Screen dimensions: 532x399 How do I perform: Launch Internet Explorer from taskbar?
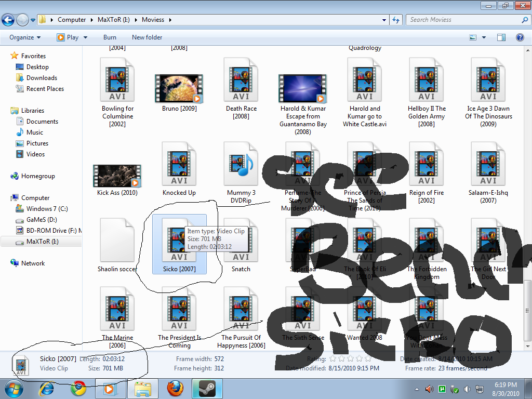coord(46,389)
